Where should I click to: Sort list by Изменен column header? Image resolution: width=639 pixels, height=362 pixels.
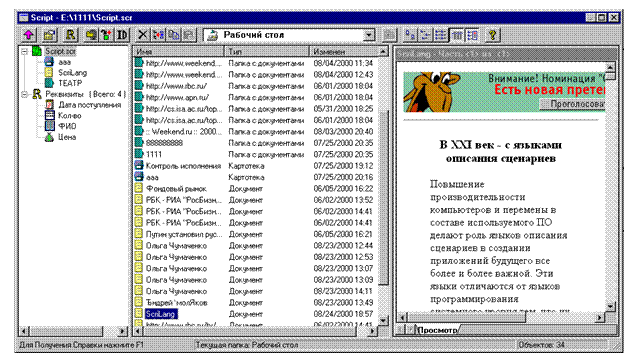click(x=344, y=51)
